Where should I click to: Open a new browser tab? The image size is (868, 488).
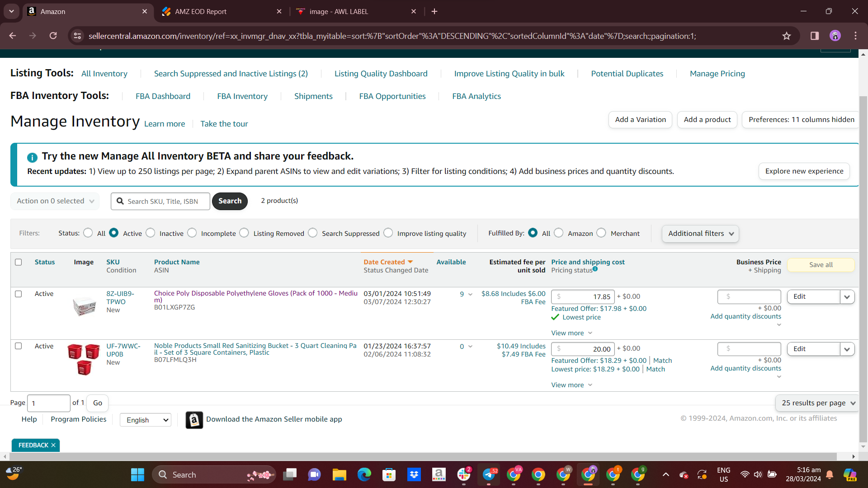[x=434, y=11]
